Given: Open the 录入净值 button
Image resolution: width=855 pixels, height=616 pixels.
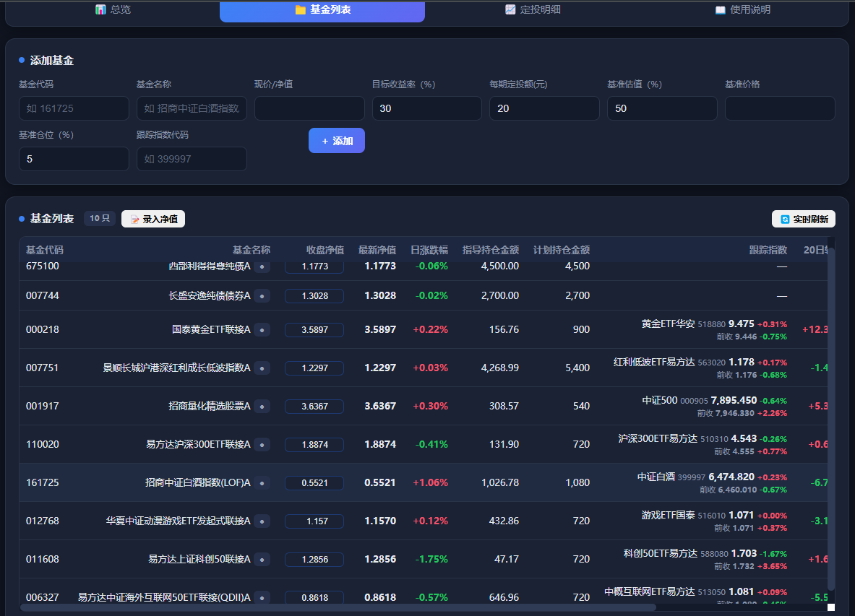Looking at the screenshot, I should [153, 219].
